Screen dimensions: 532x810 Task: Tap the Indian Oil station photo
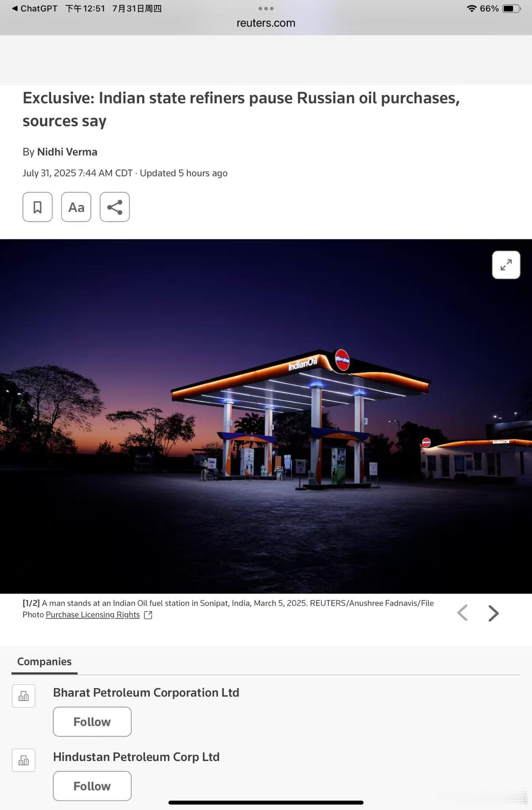(x=266, y=416)
